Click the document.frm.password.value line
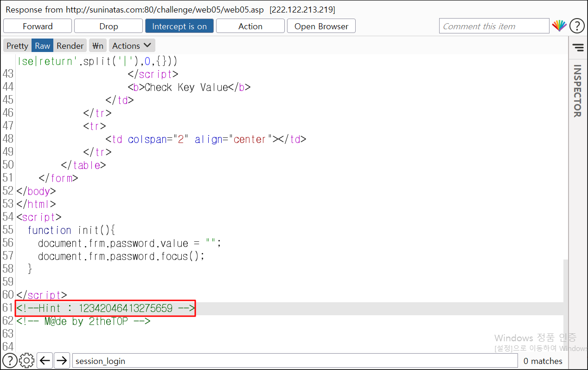 (x=130, y=243)
